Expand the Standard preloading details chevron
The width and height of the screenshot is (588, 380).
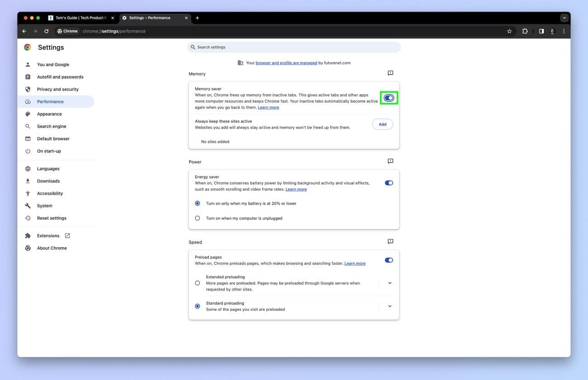(x=390, y=306)
